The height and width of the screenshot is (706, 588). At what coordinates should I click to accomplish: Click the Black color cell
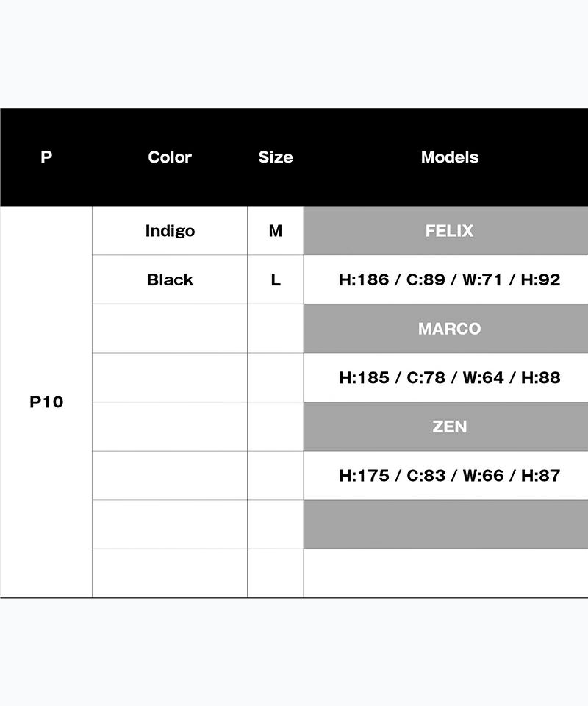click(x=170, y=279)
